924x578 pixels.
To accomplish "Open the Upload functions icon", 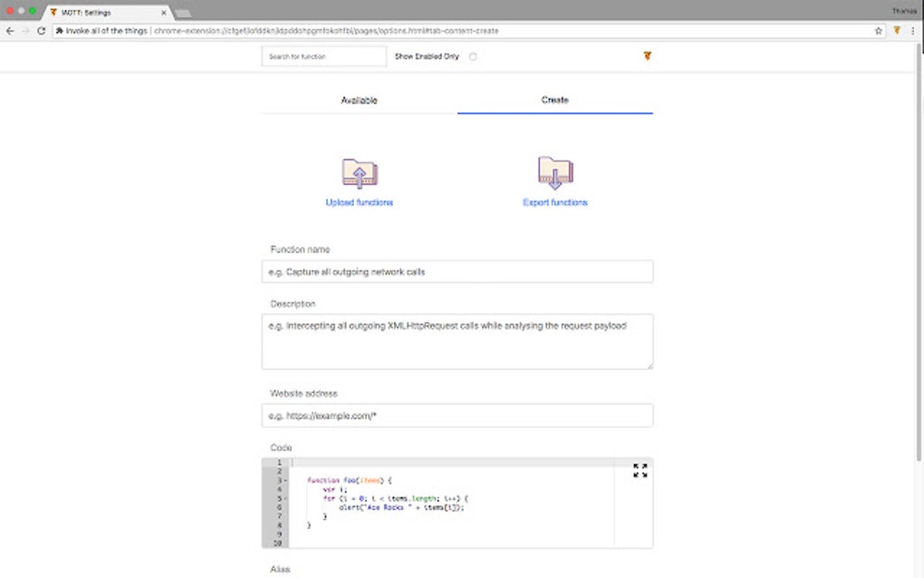I will coord(360,171).
